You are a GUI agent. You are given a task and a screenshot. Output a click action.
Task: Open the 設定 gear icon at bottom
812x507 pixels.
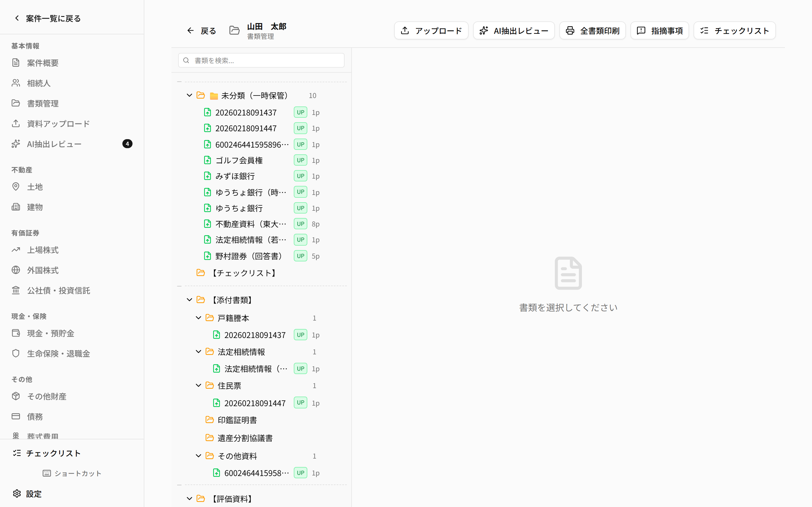17,493
